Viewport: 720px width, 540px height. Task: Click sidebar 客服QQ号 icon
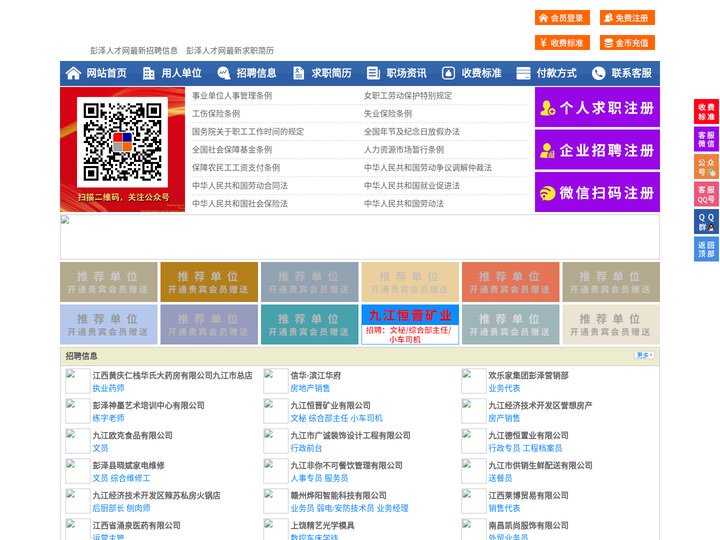[x=706, y=194]
